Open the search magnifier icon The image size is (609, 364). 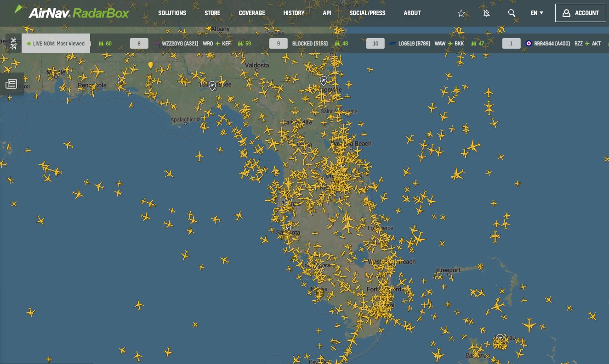[512, 13]
